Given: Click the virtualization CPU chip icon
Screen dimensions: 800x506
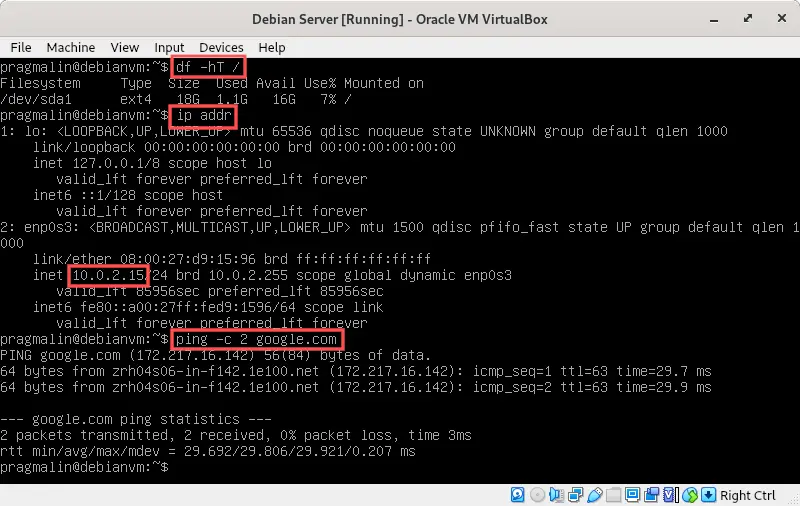Looking at the screenshot, I should point(670,495).
